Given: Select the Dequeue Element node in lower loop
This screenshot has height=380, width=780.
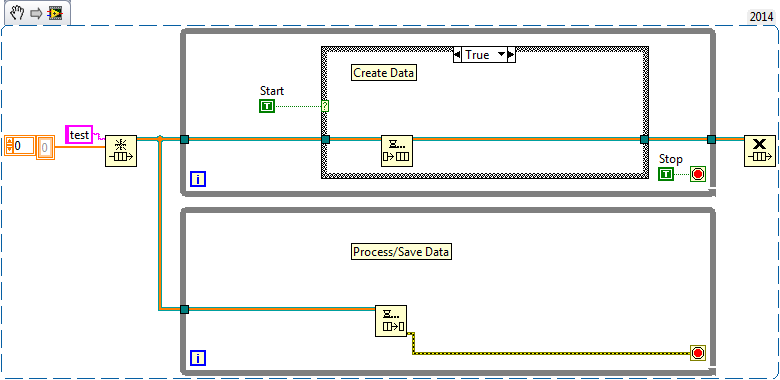Looking at the screenshot, I should 391,321.
